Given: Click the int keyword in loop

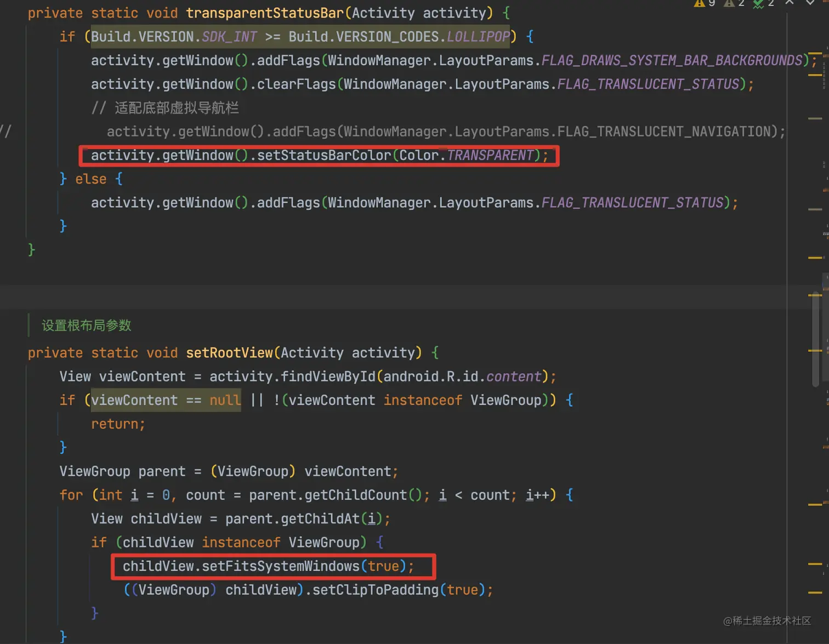Looking at the screenshot, I should point(111,495).
